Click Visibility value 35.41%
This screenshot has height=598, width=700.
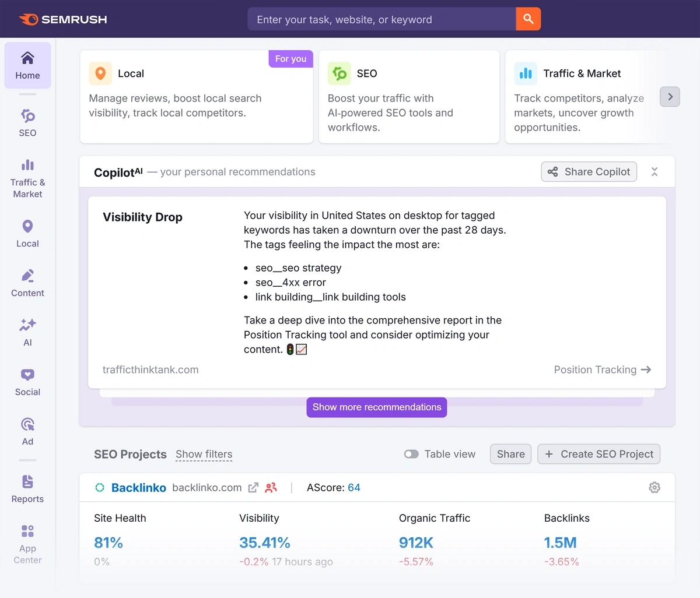click(265, 543)
